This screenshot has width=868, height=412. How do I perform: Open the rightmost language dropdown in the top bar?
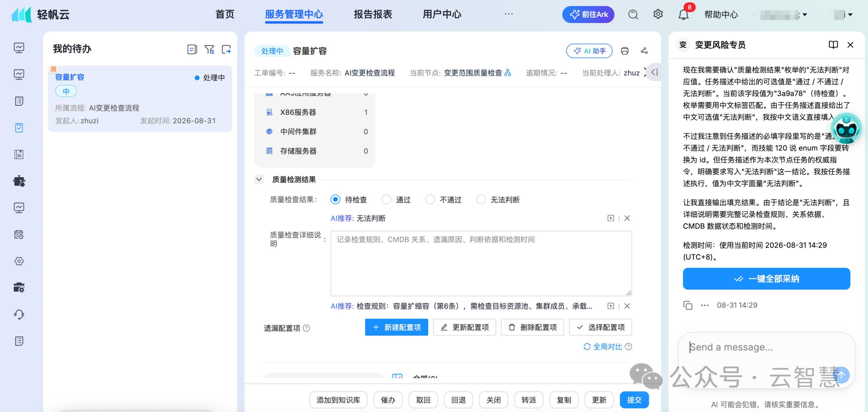click(x=844, y=15)
